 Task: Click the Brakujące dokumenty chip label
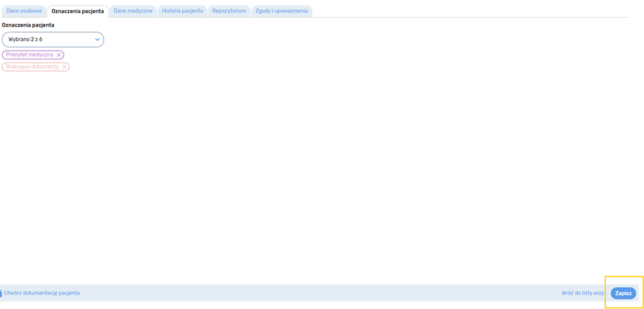(32, 67)
